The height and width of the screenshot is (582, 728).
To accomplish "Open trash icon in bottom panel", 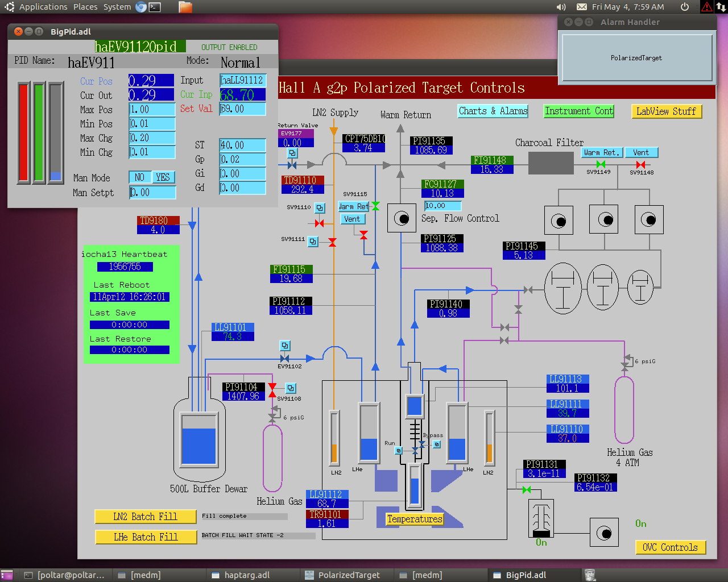I will click(x=590, y=575).
